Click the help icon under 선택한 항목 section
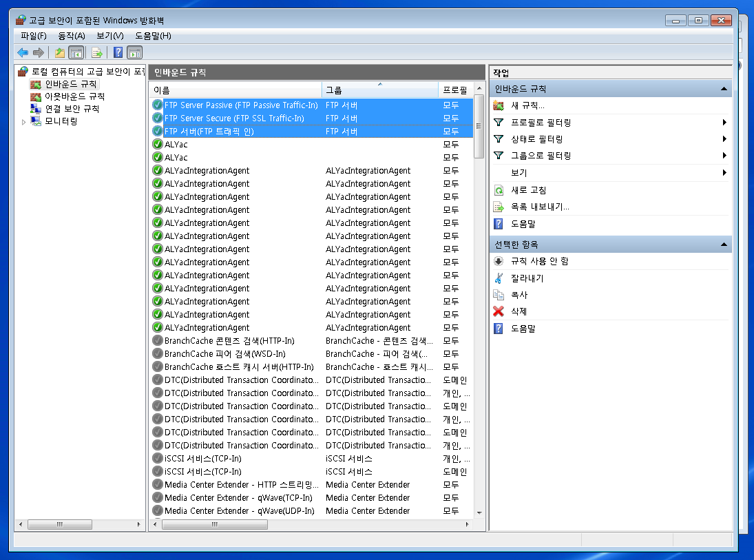 click(499, 328)
